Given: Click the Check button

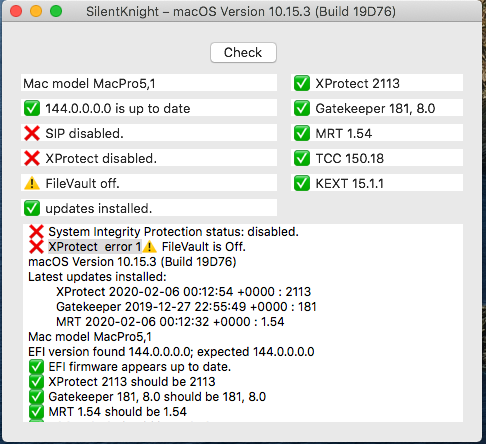Looking at the screenshot, I should [243, 52].
